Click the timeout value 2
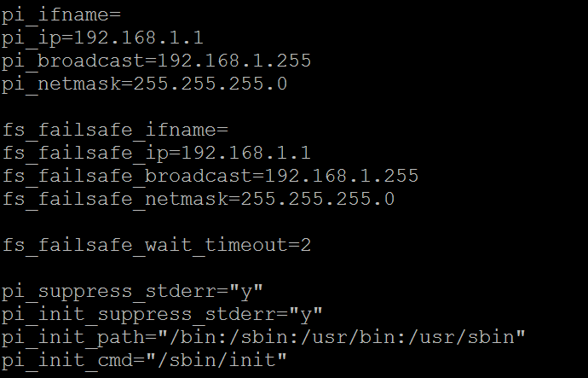Screen dimensions: 588x378 tap(306, 246)
